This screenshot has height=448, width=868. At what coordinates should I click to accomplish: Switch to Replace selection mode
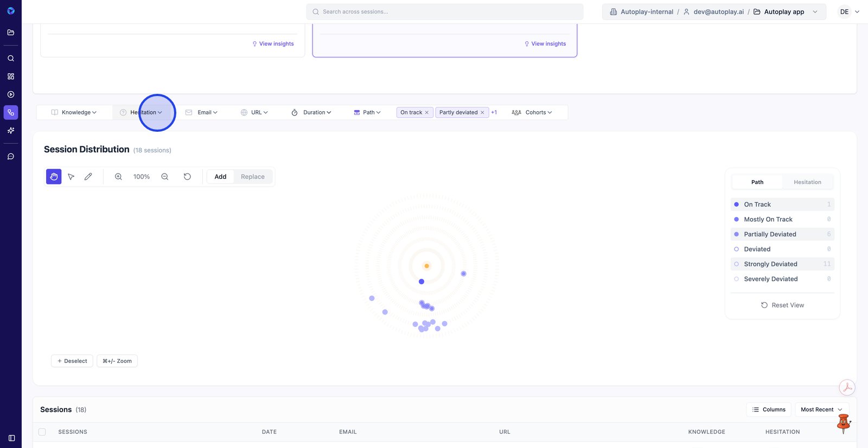click(253, 177)
